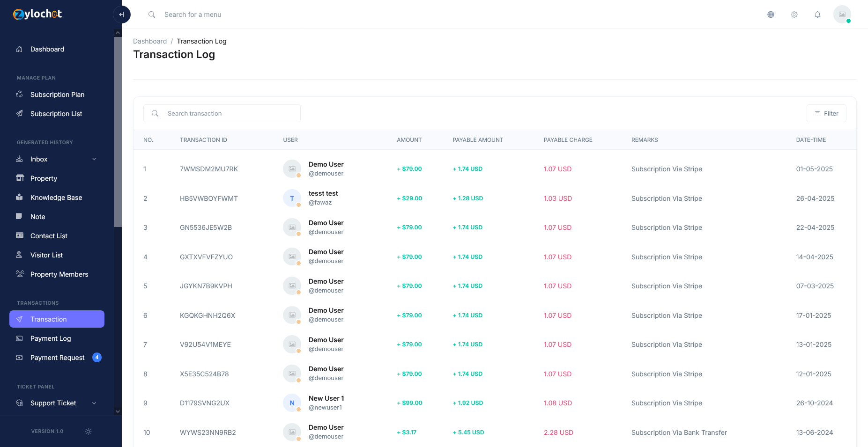Image resolution: width=868 pixels, height=447 pixels.
Task: Click the Note icon in the sidebar
Action: (19, 217)
